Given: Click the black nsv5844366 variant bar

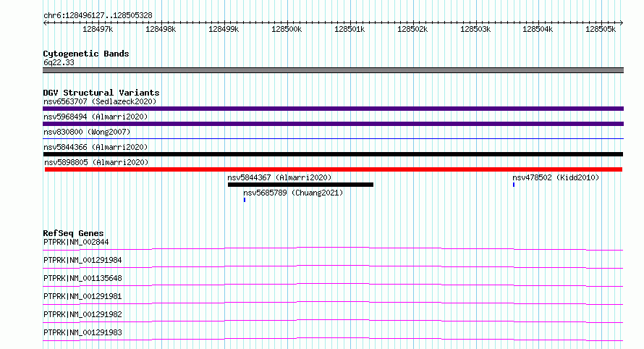Looking at the screenshot, I should point(333,154).
